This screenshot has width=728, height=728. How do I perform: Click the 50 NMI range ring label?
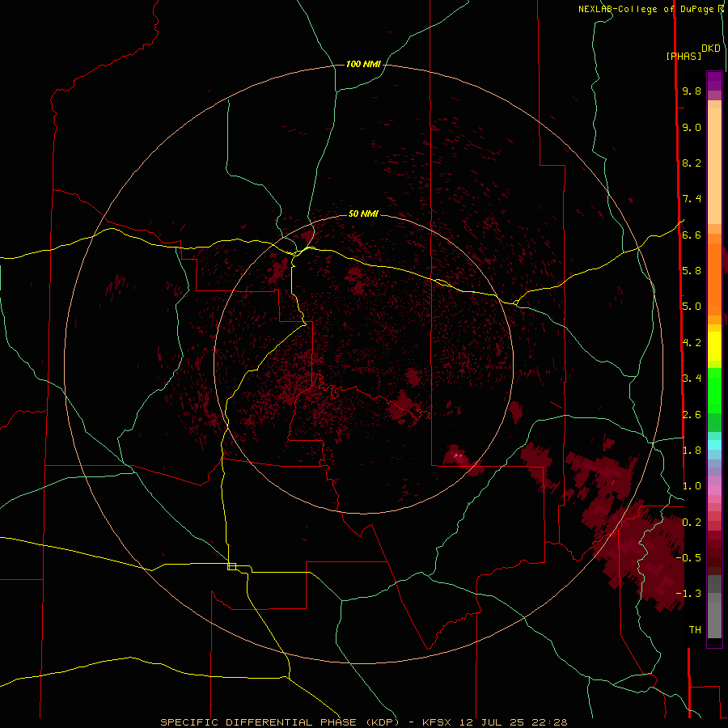(363, 214)
